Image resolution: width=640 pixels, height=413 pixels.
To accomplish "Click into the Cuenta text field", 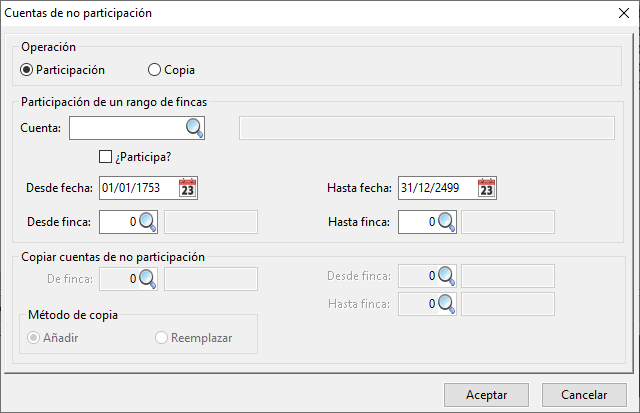I will point(126,128).
